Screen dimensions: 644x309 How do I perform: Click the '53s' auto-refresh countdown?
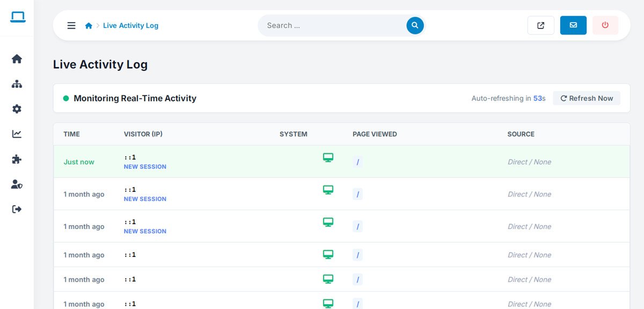539,98
